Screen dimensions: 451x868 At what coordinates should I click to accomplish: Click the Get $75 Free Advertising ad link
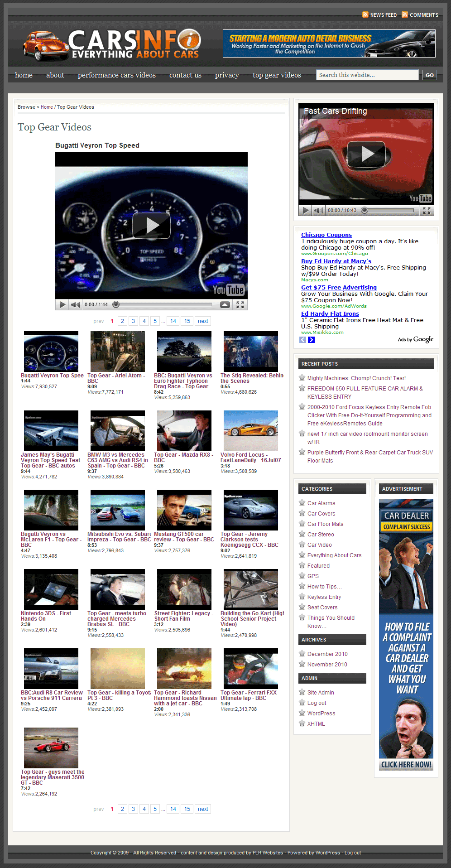(339, 287)
